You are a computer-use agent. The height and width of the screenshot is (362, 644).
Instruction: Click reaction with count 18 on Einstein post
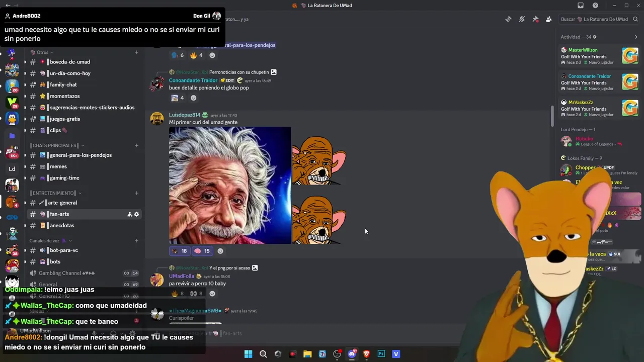click(x=179, y=251)
